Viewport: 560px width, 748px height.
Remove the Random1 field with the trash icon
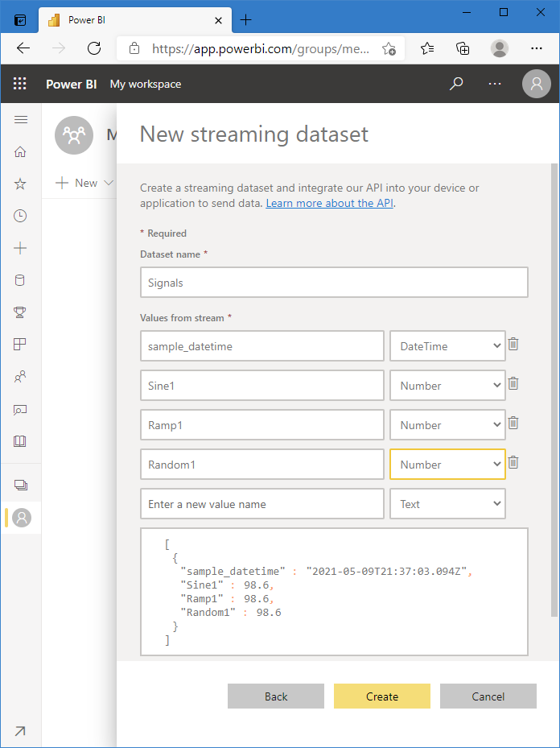click(x=513, y=462)
